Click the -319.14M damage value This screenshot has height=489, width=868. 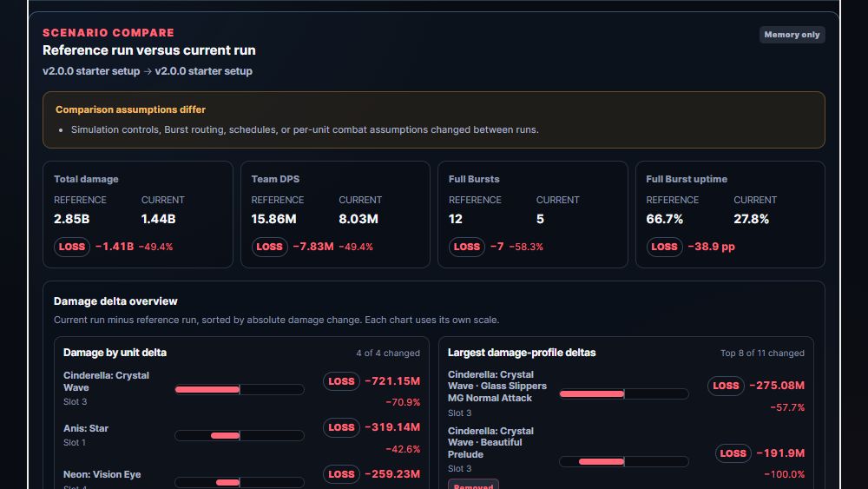pos(392,427)
